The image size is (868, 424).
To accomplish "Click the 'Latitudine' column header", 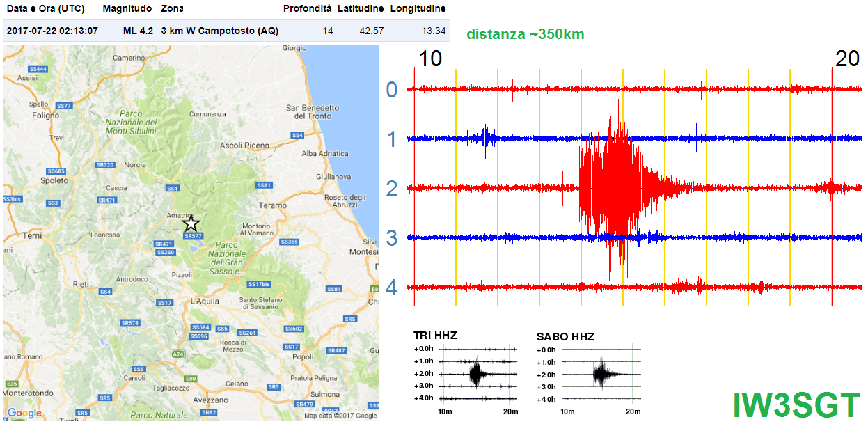I will pyautogui.click(x=361, y=9).
